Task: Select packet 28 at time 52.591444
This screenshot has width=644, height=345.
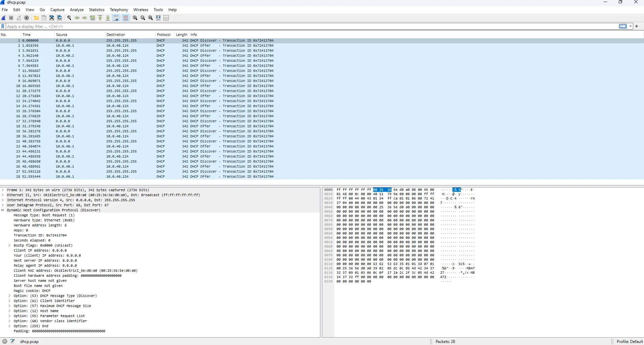Action: (322, 176)
